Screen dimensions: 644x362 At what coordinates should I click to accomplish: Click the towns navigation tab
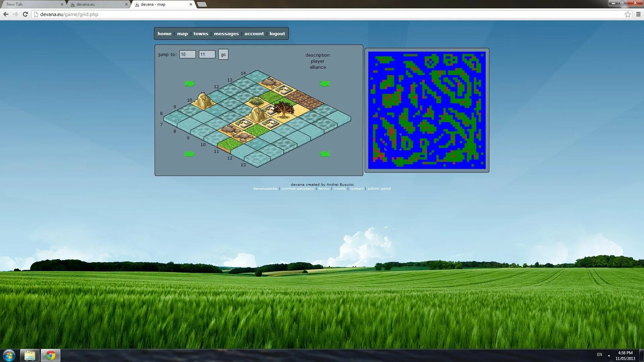click(201, 34)
